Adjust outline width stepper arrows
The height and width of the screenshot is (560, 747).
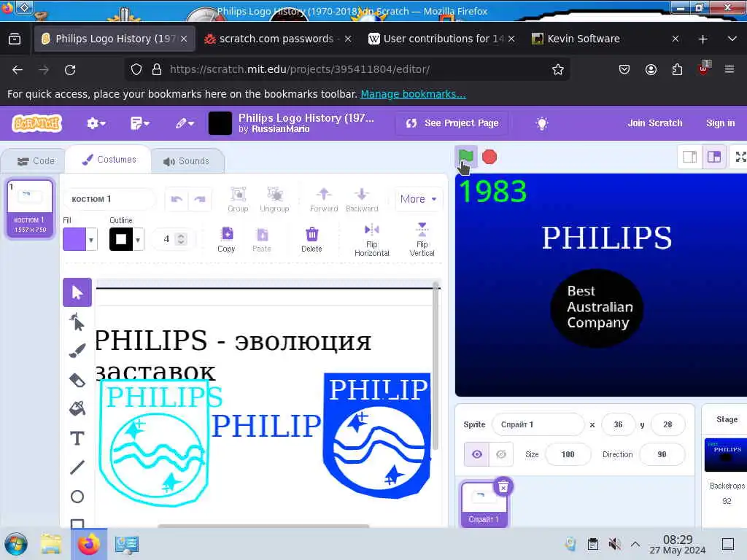[x=181, y=239]
